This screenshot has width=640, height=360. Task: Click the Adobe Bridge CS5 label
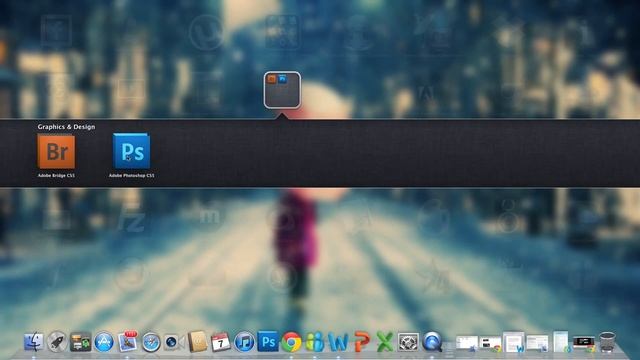56,176
